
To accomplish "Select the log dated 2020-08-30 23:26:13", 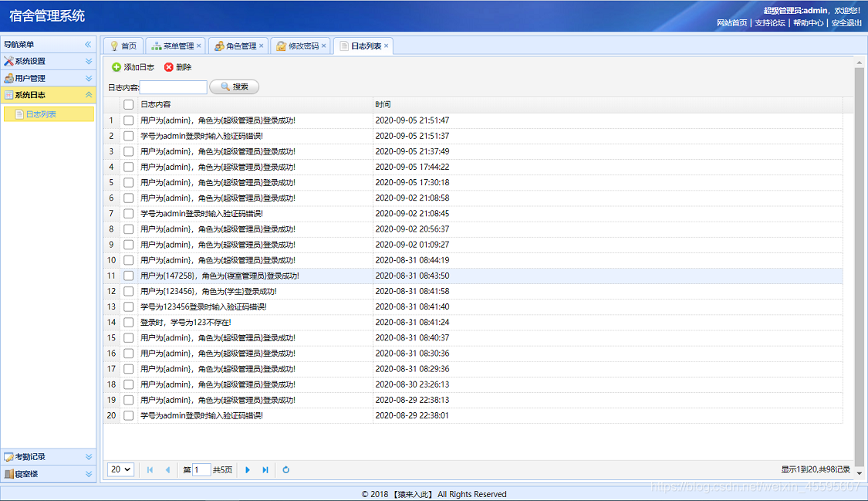I will 412,384.
